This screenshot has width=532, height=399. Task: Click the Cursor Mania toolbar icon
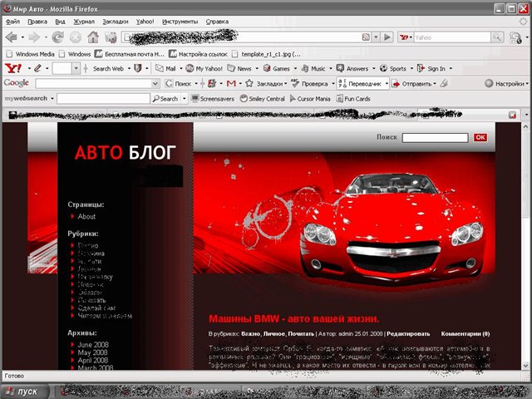point(312,98)
